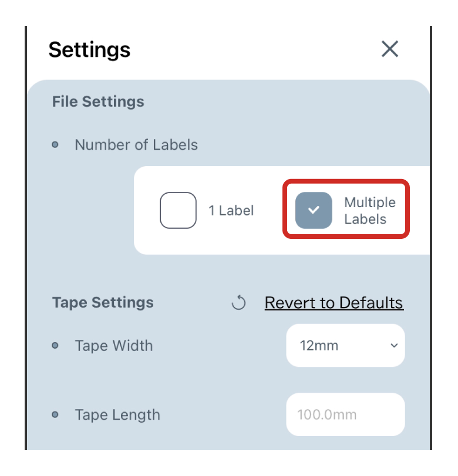The image size is (458, 476).
Task: Close the Settings panel with the X
Action: [390, 49]
